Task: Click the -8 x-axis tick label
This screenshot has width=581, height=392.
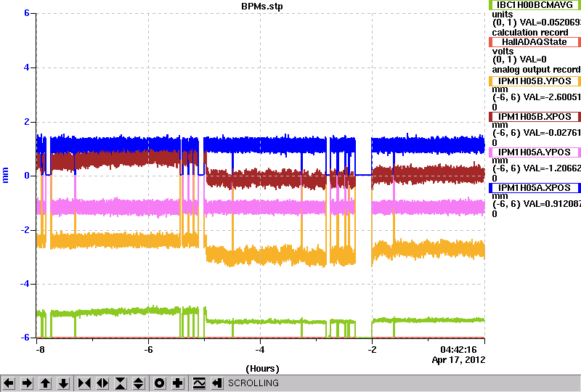Action: [x=40, y=350]
